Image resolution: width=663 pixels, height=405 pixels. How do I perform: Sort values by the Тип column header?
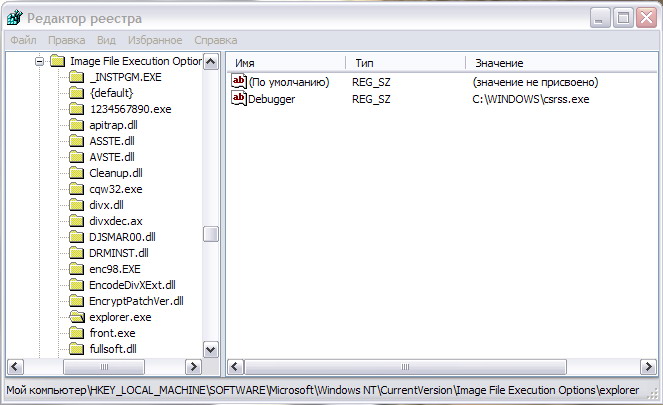click(405, 63)
